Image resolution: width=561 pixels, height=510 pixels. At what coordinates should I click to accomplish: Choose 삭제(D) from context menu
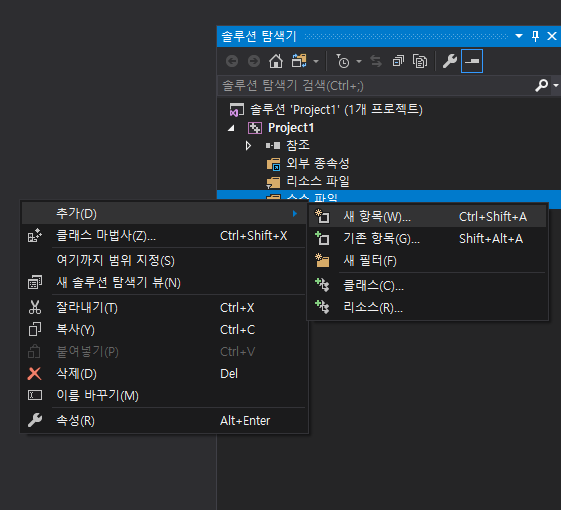[164, 374]
